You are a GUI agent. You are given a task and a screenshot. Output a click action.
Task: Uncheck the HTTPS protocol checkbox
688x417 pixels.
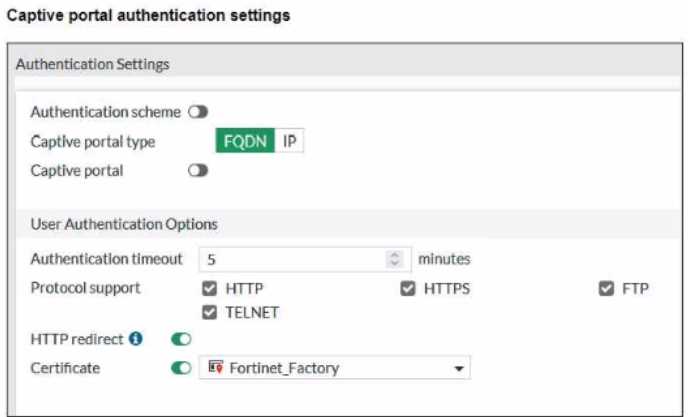tap(408, 289)
